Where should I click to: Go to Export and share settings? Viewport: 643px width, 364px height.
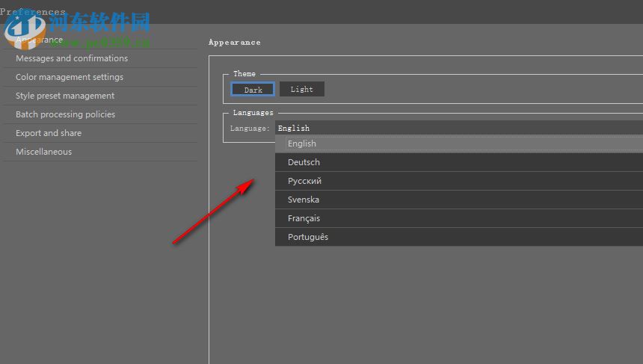pos(100,133)
